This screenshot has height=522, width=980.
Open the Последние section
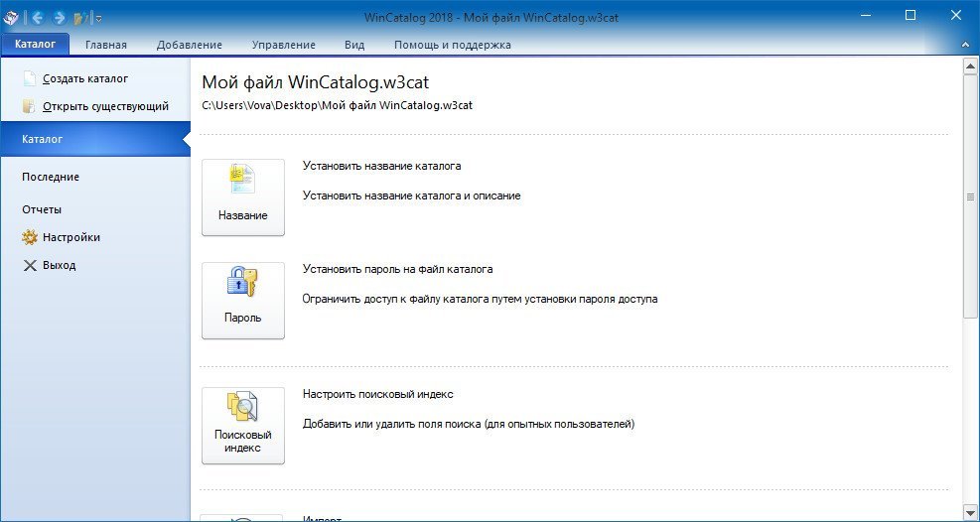(x=51, y=177)
